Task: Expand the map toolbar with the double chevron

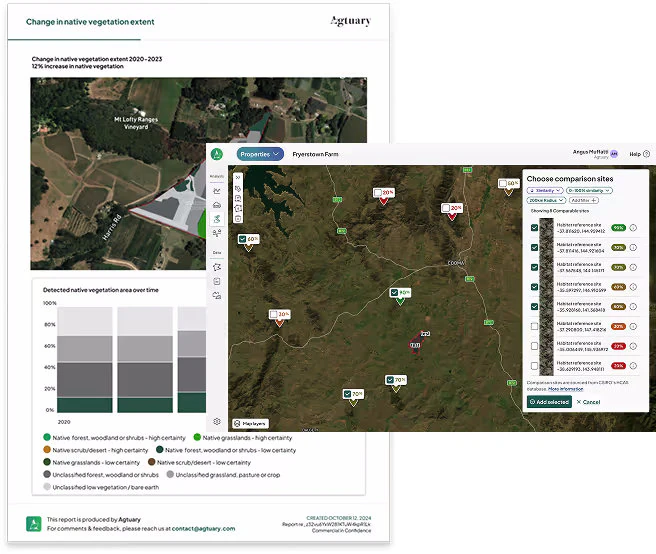Action: point(238,177)
